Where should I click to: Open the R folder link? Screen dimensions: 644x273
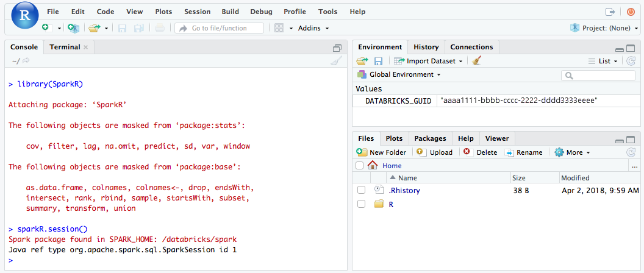391,204
